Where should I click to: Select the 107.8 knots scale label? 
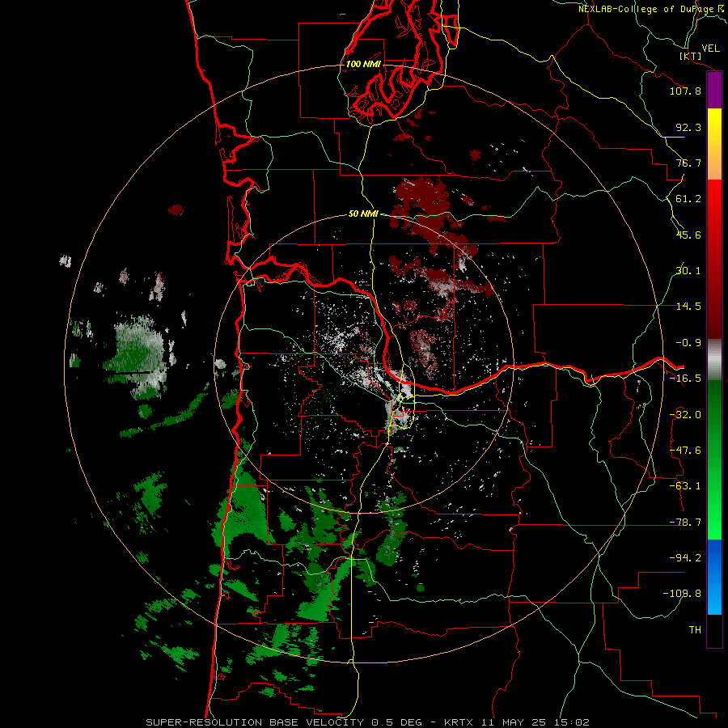685,91
